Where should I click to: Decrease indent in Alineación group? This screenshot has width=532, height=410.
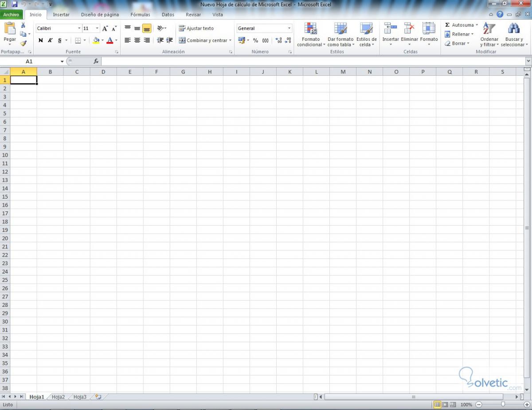[160, 40]
